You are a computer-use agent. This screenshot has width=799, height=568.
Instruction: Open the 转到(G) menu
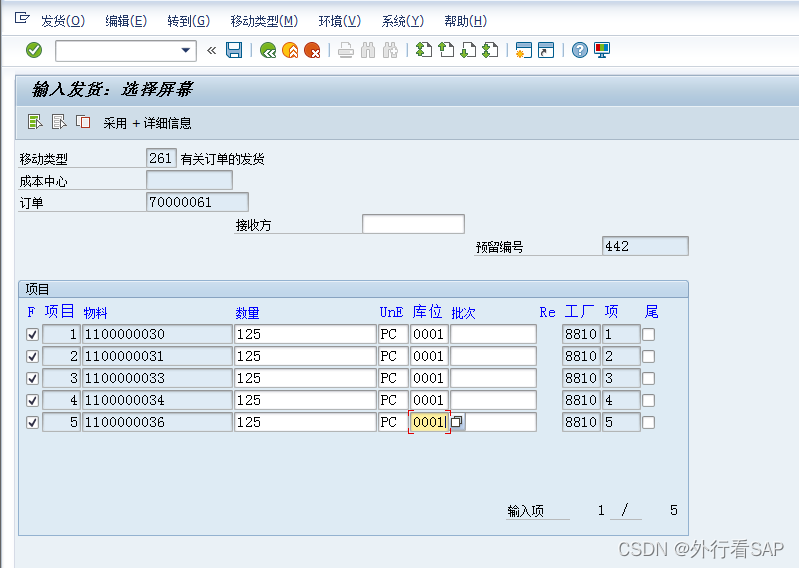(189, 21)
